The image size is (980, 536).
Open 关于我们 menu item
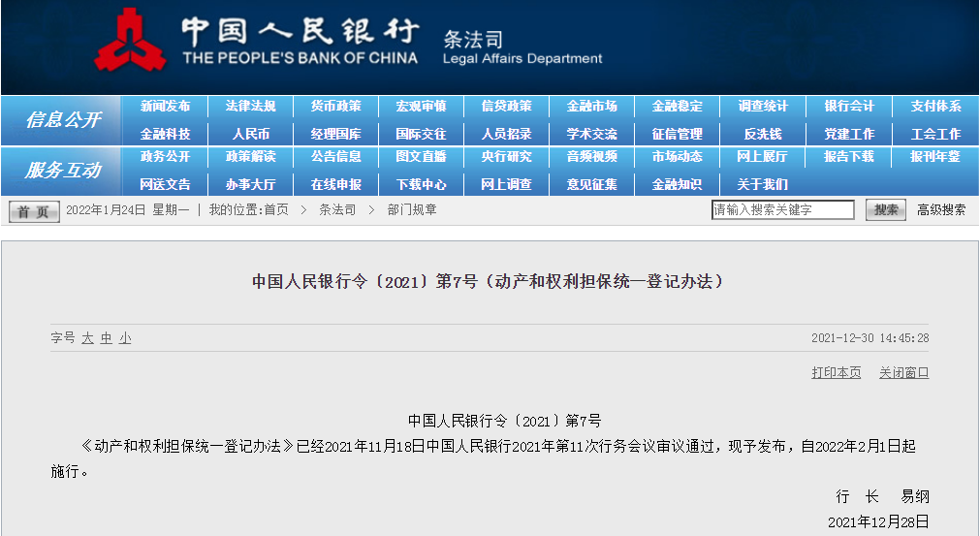763,184
